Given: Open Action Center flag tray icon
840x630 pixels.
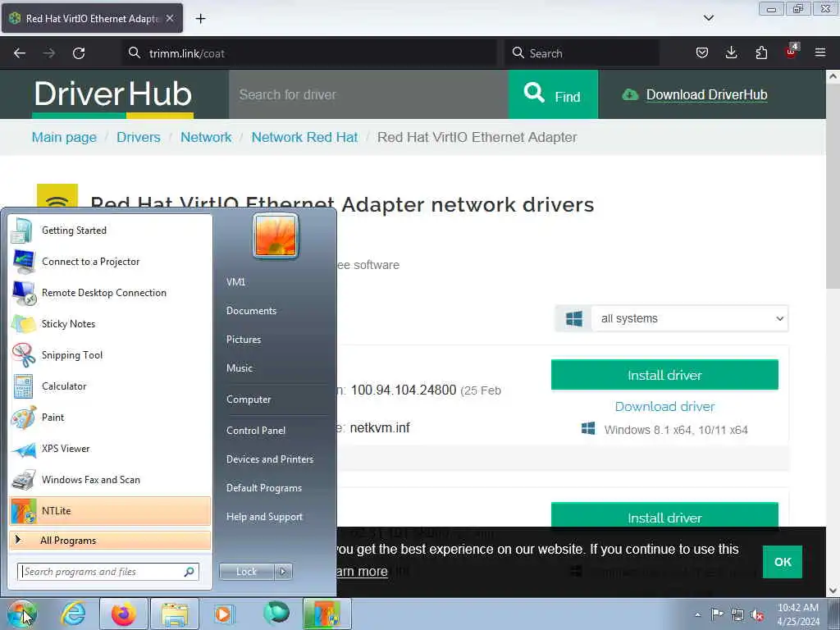Looking at the screenshot, I should click(717, 614).
